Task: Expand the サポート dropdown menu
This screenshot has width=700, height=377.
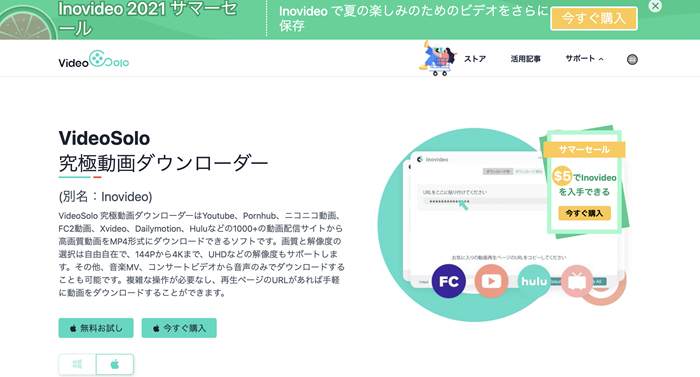Action: pyautogui.click(x=584, y=59)
